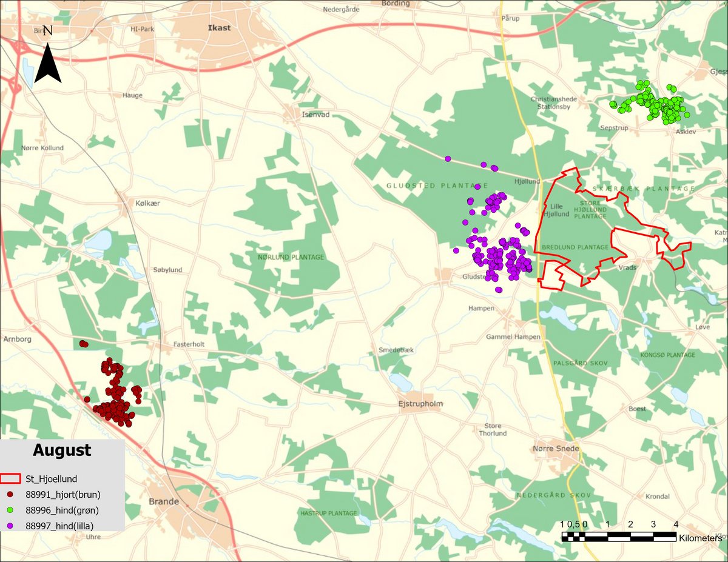Screen dimensions: 728x562
Task: Click the 88997_hind(lilla) legend label
Action: (x=59, y=526)
